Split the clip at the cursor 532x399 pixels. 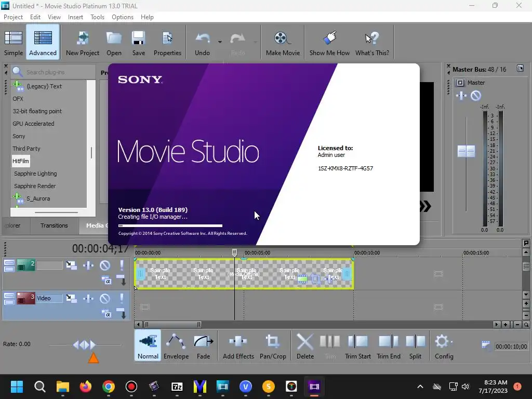click(x=415, y=345)
